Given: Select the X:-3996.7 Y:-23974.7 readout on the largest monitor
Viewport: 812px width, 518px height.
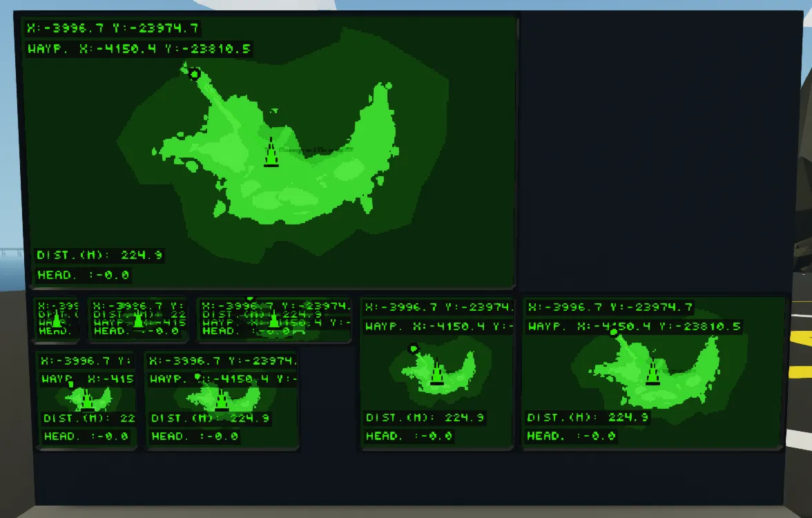Looking at the screenshot, I should [x=113, y=28].
